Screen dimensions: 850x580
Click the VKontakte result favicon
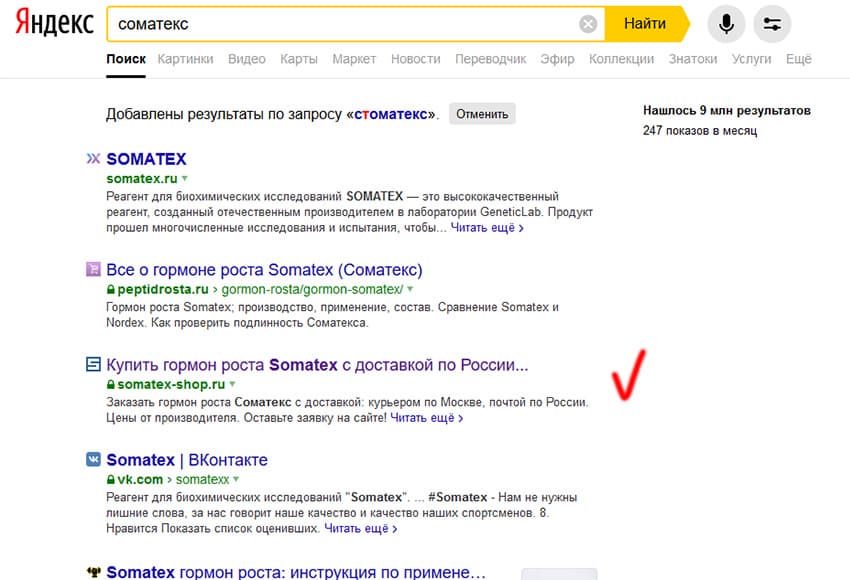pyautogui.click(x=93, y=460)
